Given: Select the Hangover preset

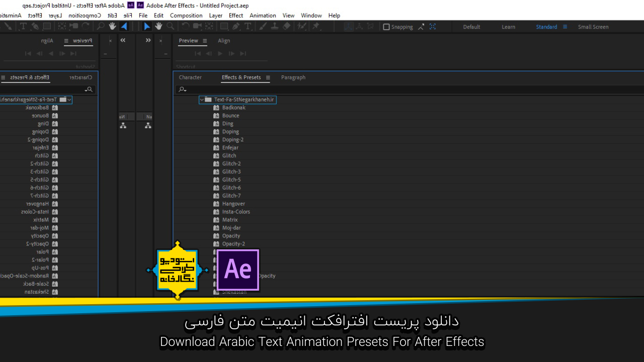Looking at the screenshot, I should point(233,204).
